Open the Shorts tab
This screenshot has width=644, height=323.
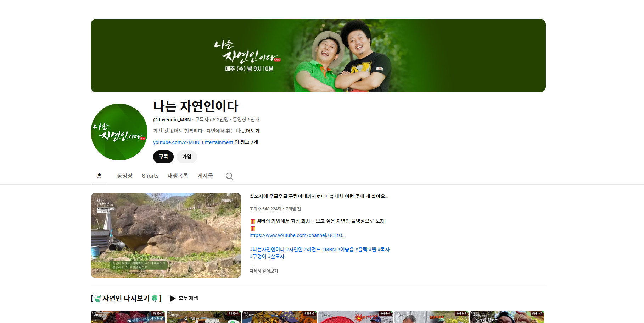pos(150,176)
